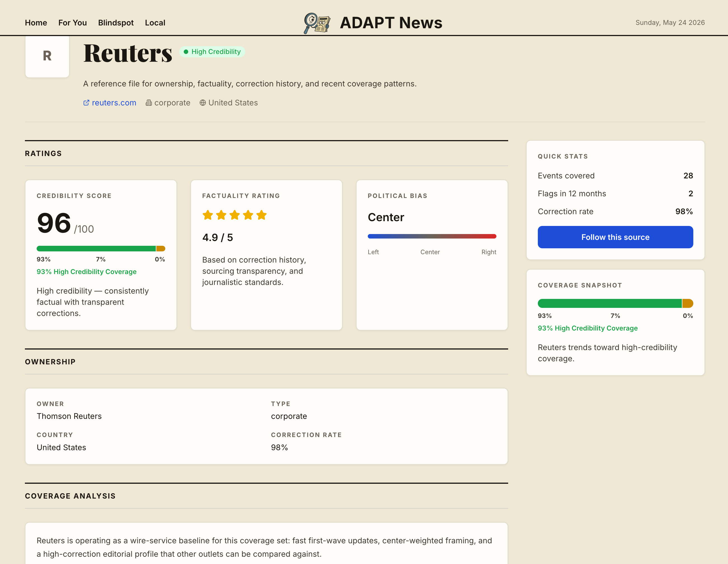
Task: Click the ADAPT News magnifier logo icon
Action: (x=317, y=23)
